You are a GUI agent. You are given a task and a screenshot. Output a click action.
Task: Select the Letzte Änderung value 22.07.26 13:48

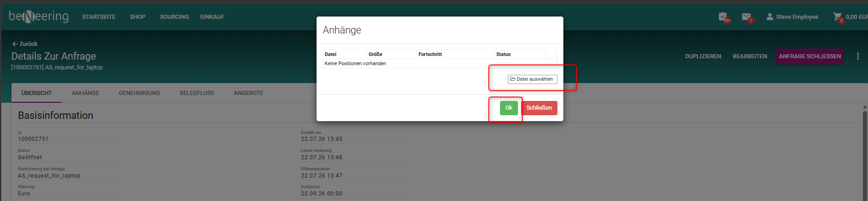(x=322, y=157)
